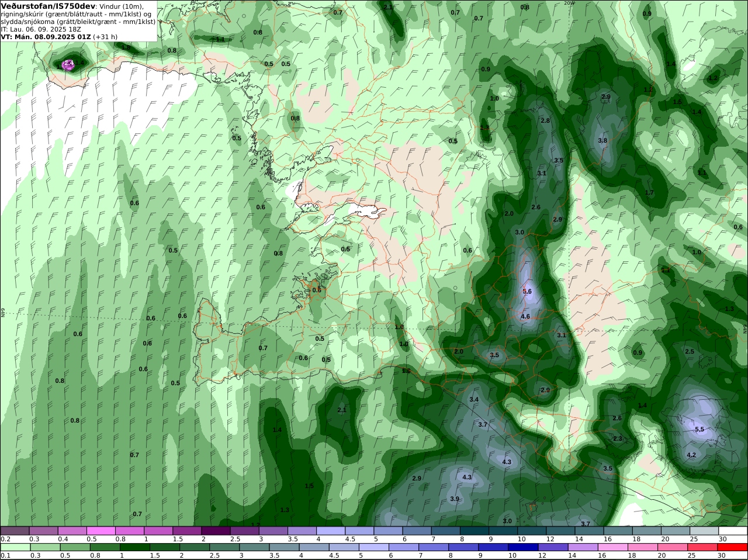748x560 pixels.
Task: Click the valid time 'VT: Mán. 08.09.2025 01Z'
Action: [x=46, y=36]
